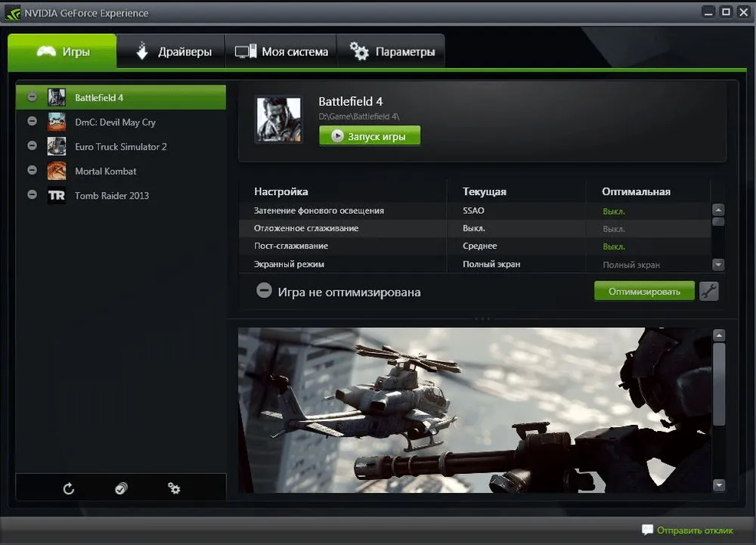
Task: Click the SSAO current value
Action: [x=473, y=211]
